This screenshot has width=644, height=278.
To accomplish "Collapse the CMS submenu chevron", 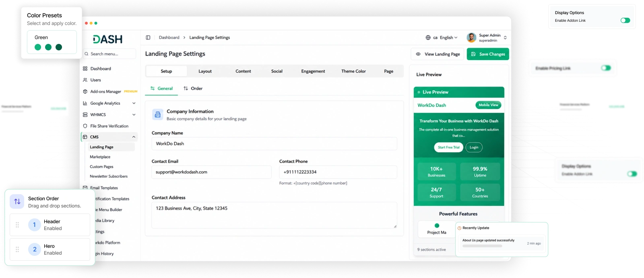I will pos(134,137).
